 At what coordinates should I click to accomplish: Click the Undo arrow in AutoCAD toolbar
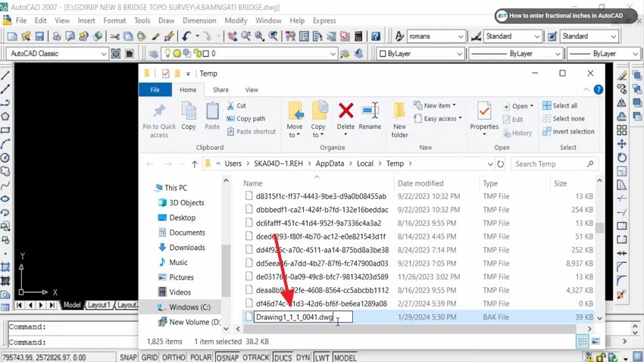186,36
